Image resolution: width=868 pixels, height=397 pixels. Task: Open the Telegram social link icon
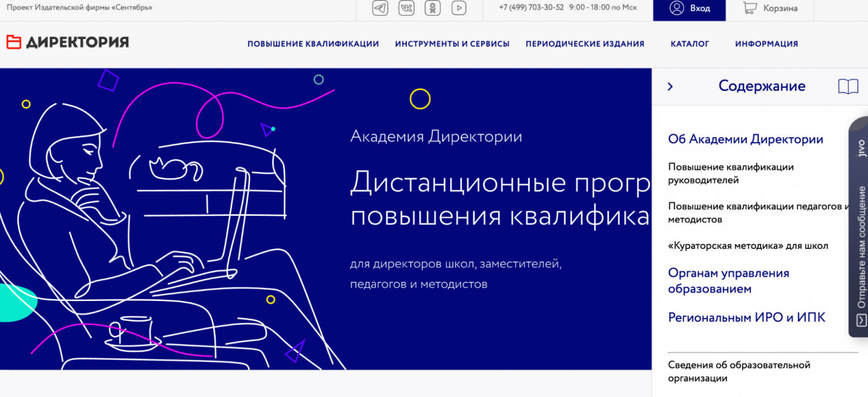click(380, 8)
